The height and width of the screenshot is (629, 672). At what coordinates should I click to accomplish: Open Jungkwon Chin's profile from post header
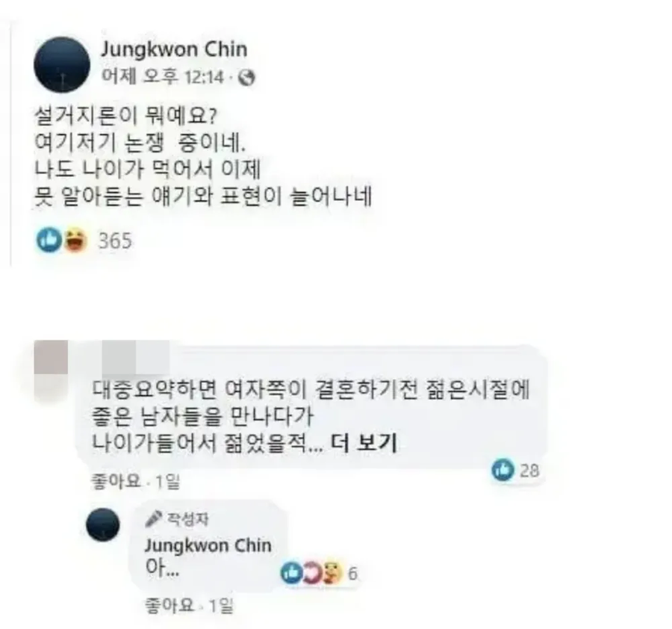pyautogui.click(x=174, y=49)
